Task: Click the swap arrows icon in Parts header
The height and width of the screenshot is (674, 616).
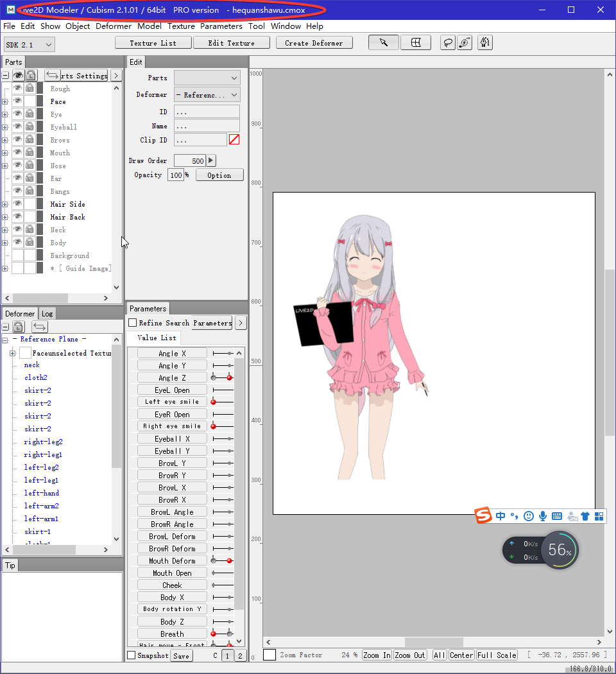Action: [x=52, y=76]
